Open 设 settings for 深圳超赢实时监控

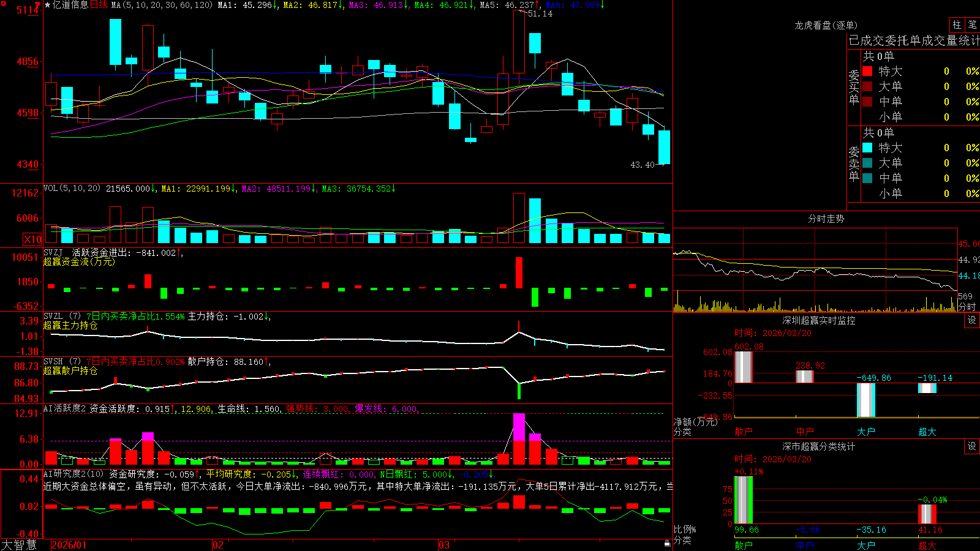click(971, 320)
